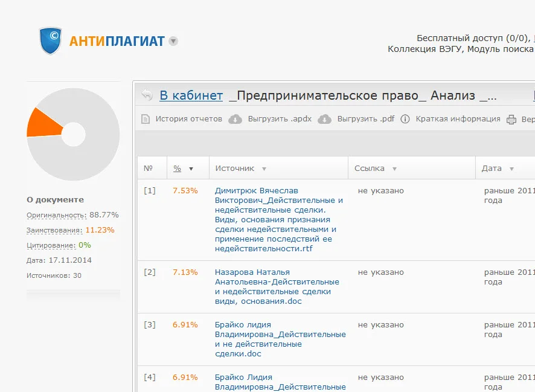Click the printer icon in toolbar
The width and height of the screenshot is (535, 392).
[x=511, y=120]
